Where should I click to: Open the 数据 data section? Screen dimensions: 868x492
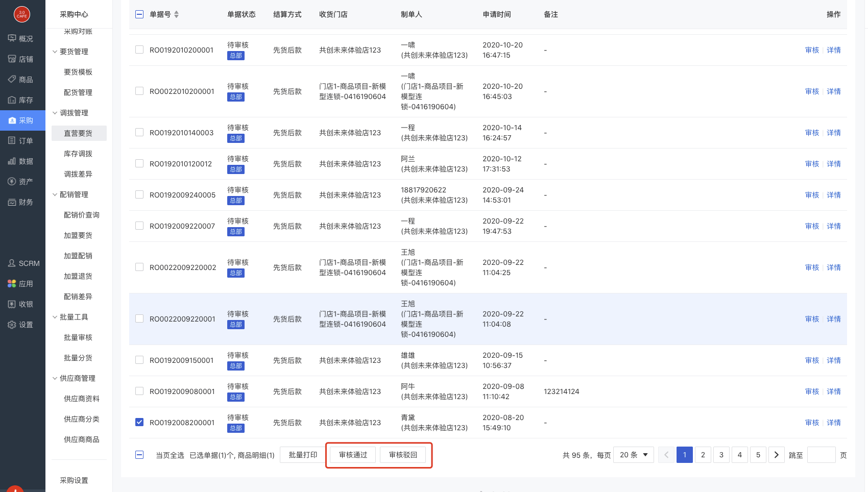[21, 161]
